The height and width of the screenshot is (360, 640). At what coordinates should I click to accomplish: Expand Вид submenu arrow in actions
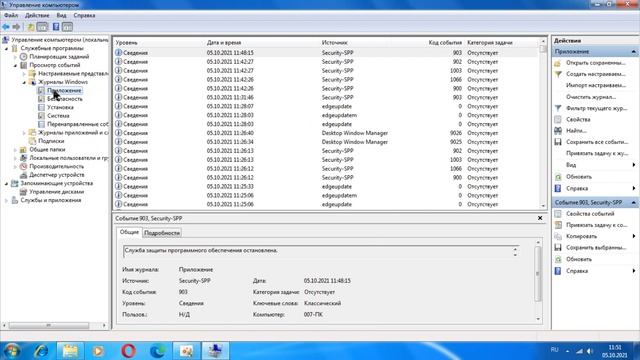633,165
